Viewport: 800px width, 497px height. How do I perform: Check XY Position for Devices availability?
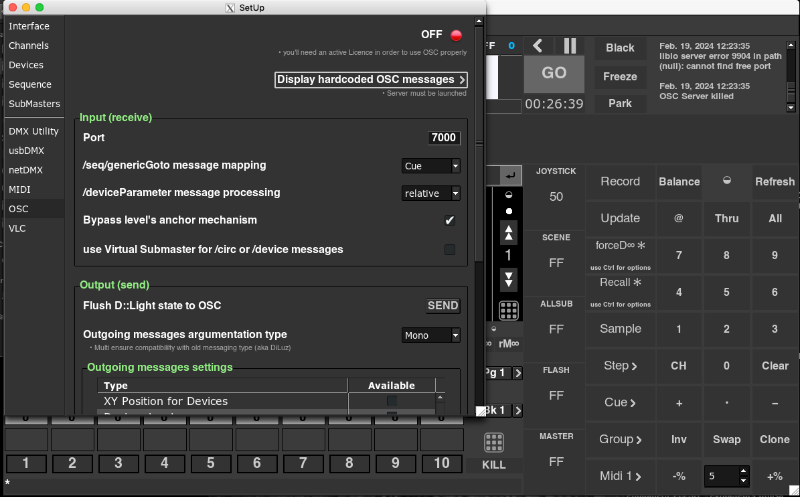[x=392, y=401]
